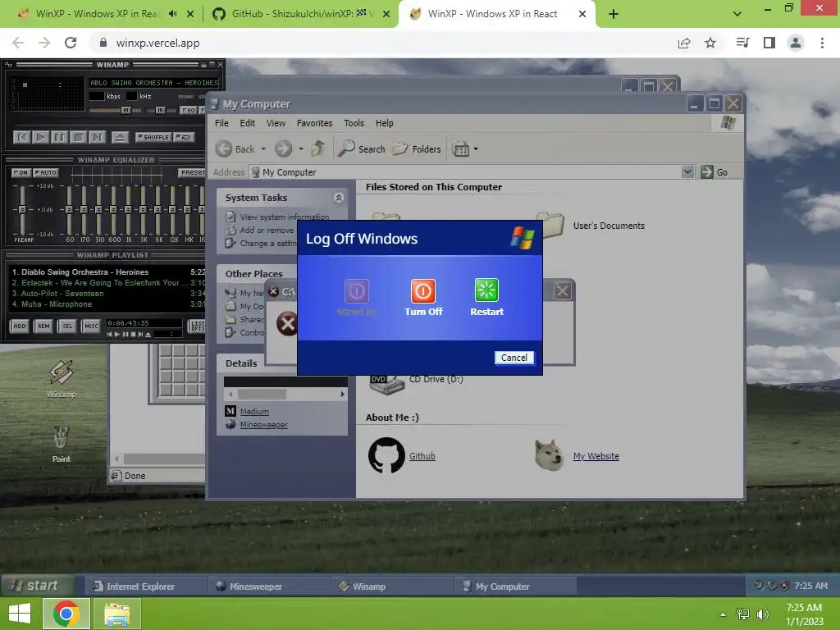Click Winamp next track button
Image resolution: width=840 pixels, height=630 pixels.
coord(97,138)
